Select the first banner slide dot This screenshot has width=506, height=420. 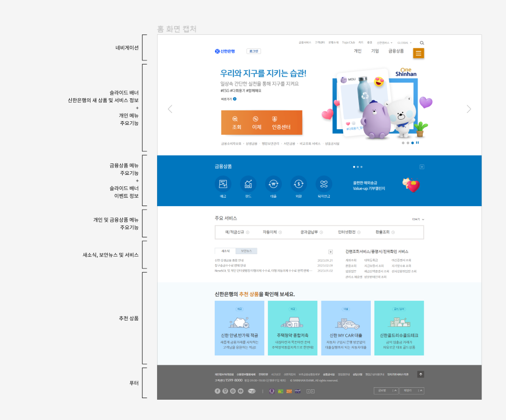(x=403, y=143)
